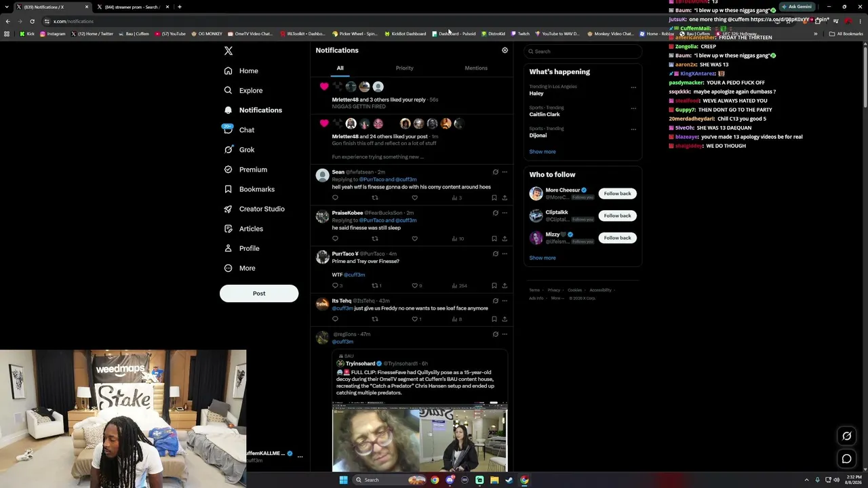Show more under Who to follow
The width and height of the screenshot is (868, 488).
coord(542,258)
